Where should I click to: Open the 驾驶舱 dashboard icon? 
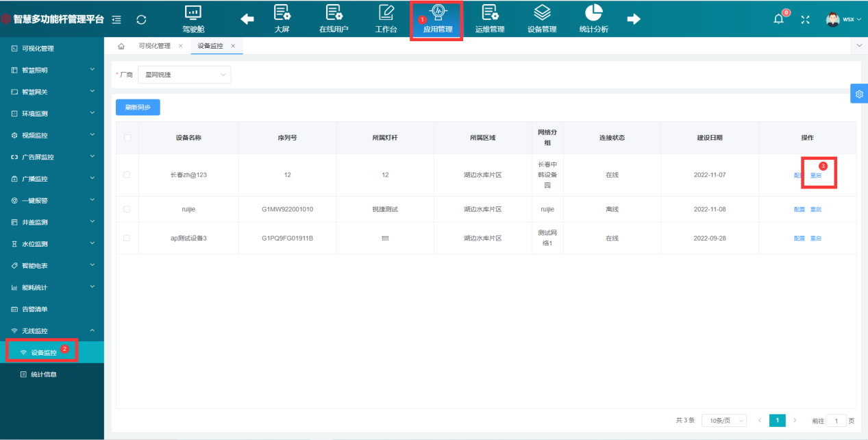pyautogui.click(x=193, y=19)
